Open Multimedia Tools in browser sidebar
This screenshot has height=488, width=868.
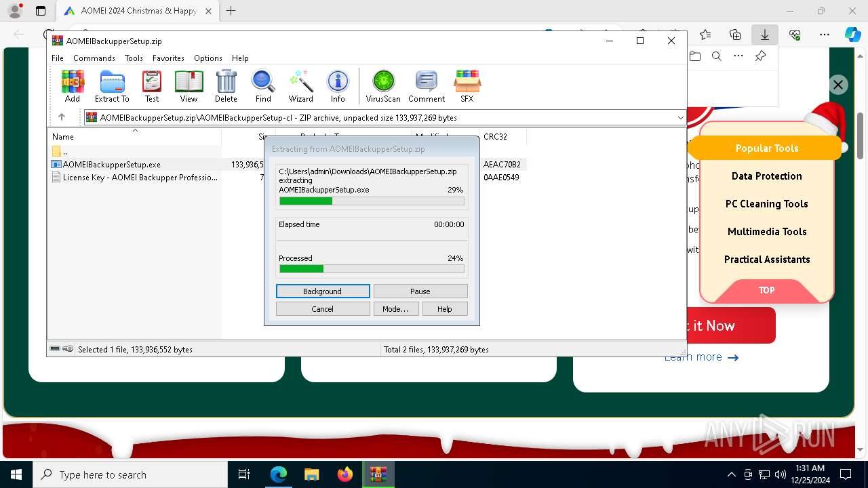point(767,232)
